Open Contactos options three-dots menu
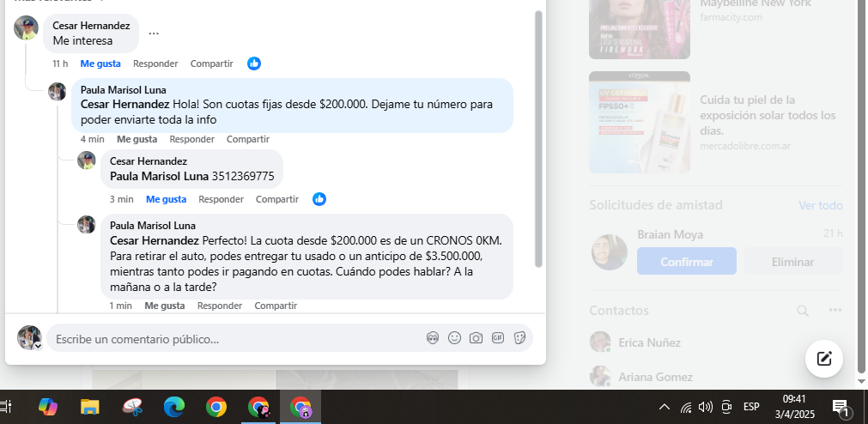Viewport: 868px width, 424px height. [835, 311]
